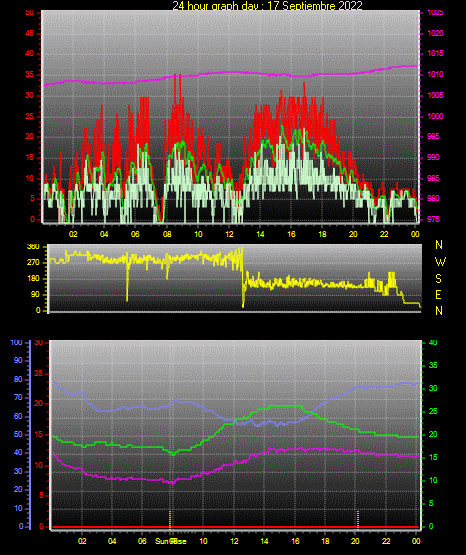The image size is (466, 555).
Task: Select "1000" on the magenta pressure axis
Action: pyautogui.click(x=435, y=116)
